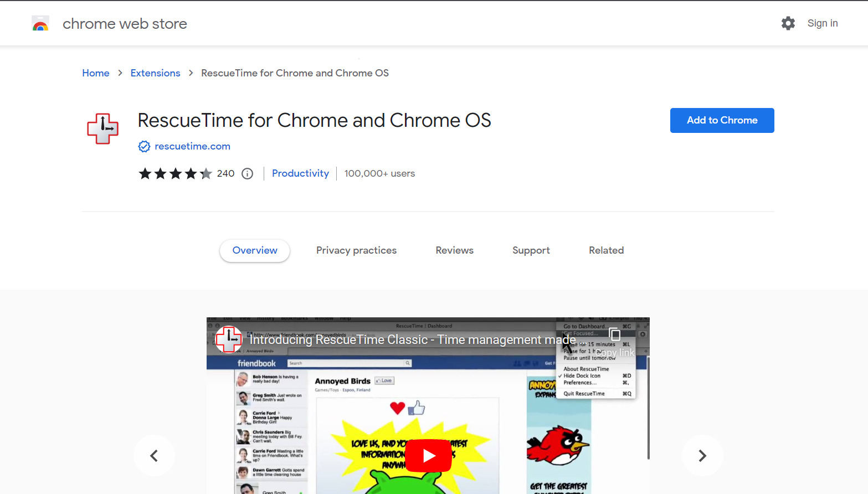Click the RescueTime extension icon
This screenshot has width=868, height=494.
coord(102,128)
